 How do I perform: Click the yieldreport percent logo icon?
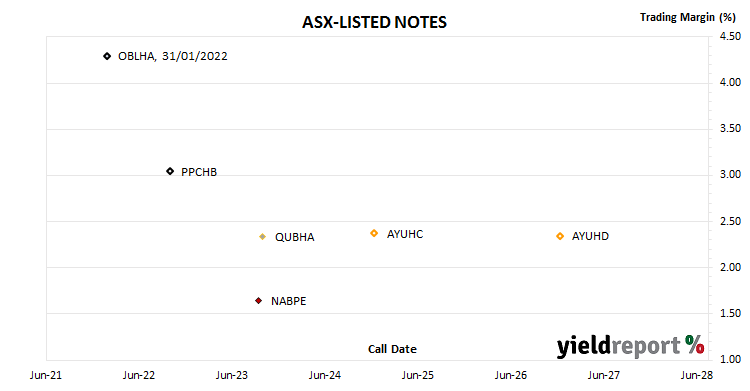click(x=694, y=344)
